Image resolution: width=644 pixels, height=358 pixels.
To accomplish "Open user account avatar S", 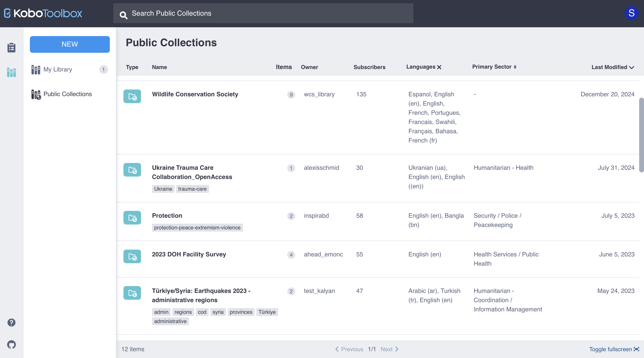I will [x=631, y=13].
